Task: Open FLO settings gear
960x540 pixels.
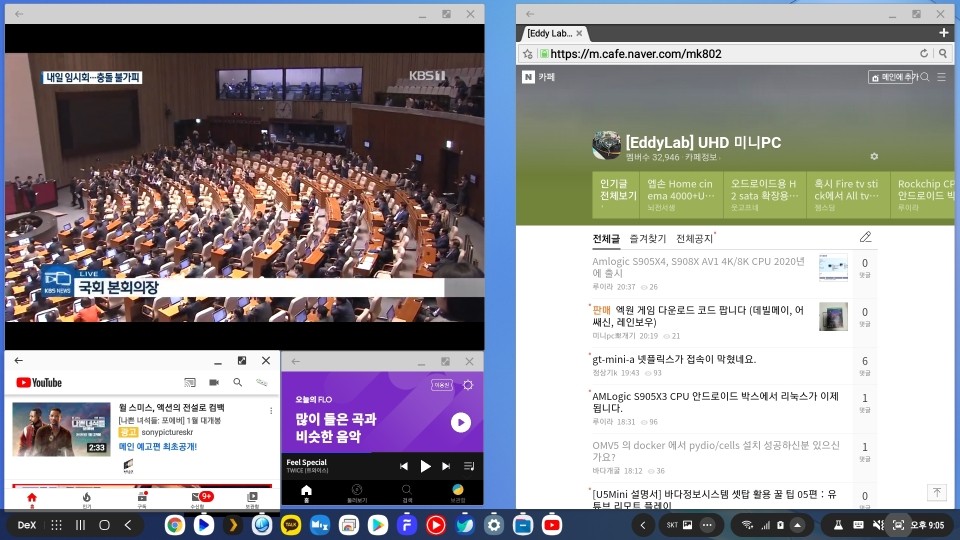Action: [x=468, y=385]
